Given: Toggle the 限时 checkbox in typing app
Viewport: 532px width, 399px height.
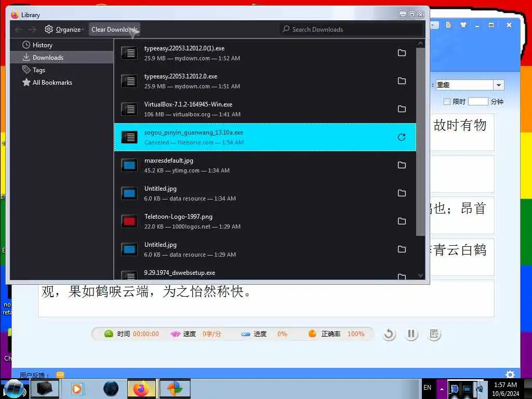Looking at the screenshot, I should pos(447,101).
